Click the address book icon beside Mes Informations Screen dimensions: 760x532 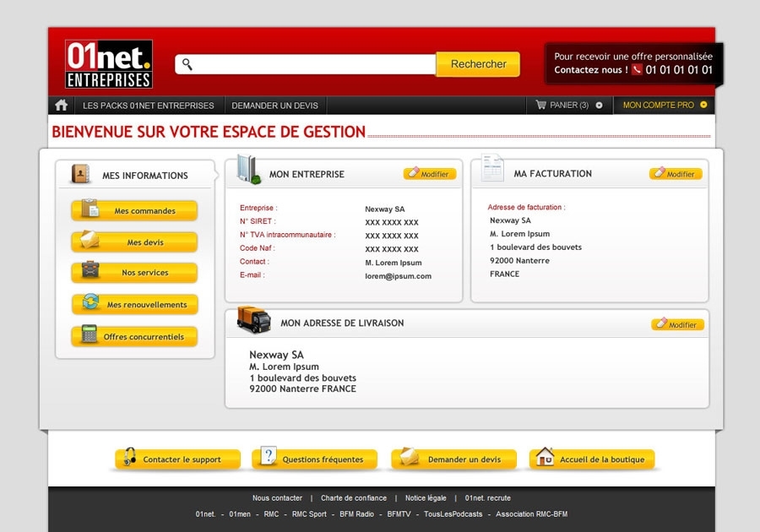(x=80, y=174)
